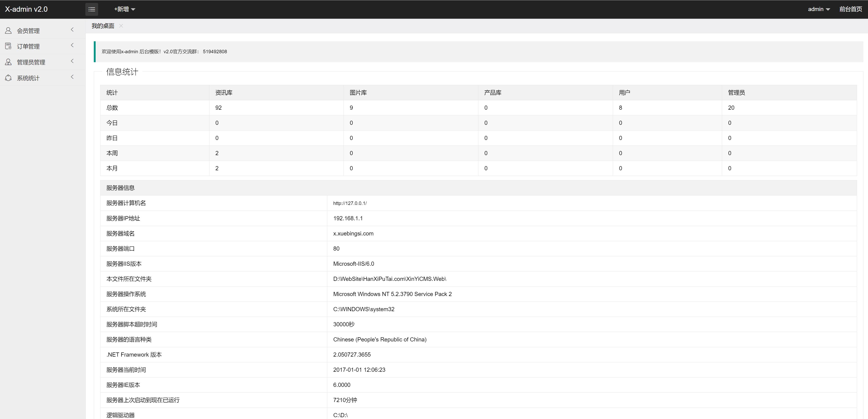Click the 管理员管理 person icon
The height and width of the screenshot is (419, 868).
[8, 62]
